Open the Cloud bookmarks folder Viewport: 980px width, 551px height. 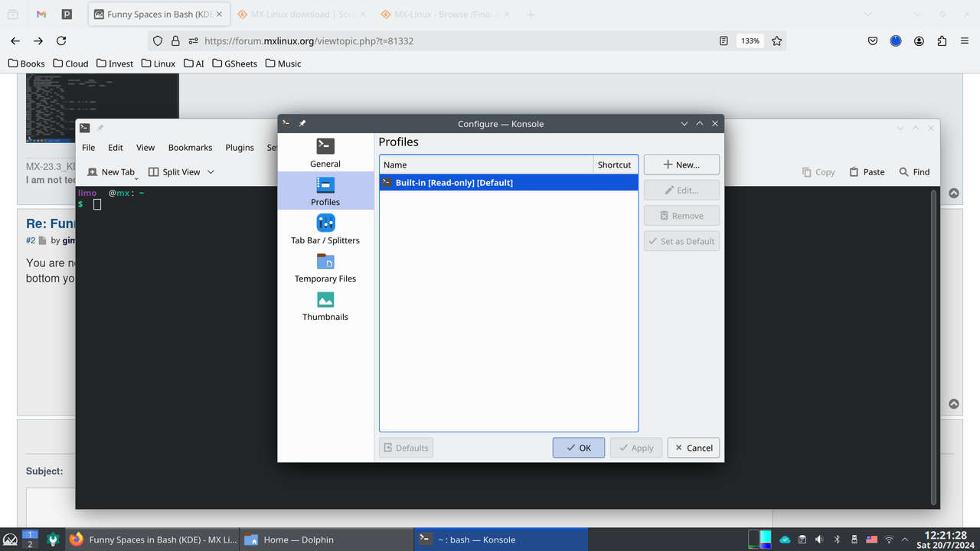(x=70, y=64)
